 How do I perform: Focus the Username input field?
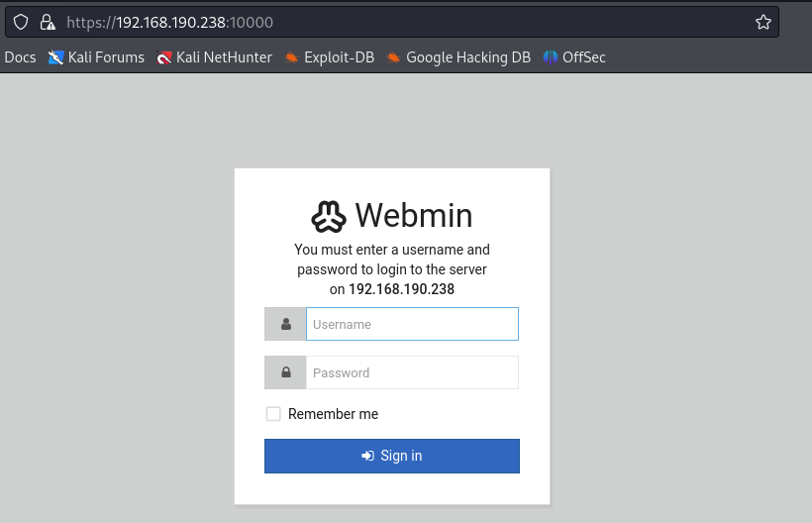coord(412,324)
